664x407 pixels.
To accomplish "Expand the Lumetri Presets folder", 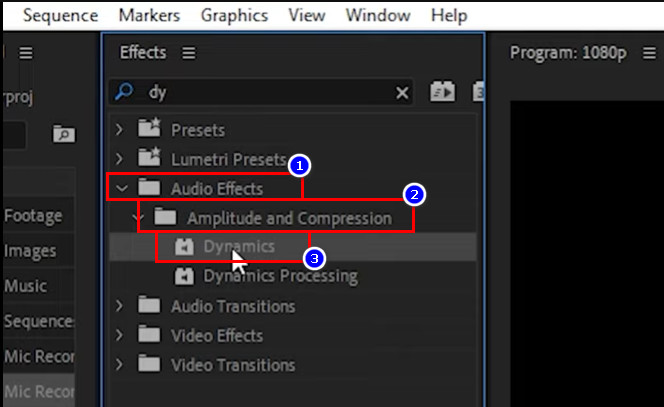I will pyautogui.click(x=119, y=159).
